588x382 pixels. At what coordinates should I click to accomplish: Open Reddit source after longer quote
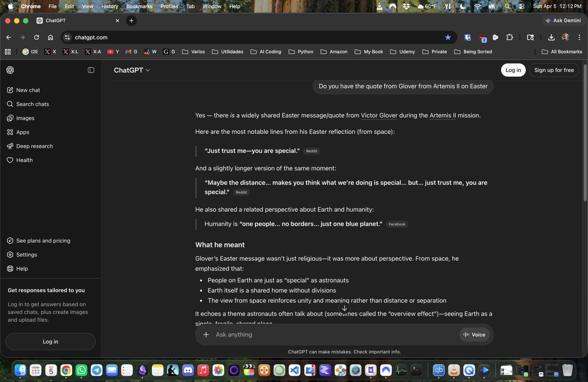click(241, 192)
